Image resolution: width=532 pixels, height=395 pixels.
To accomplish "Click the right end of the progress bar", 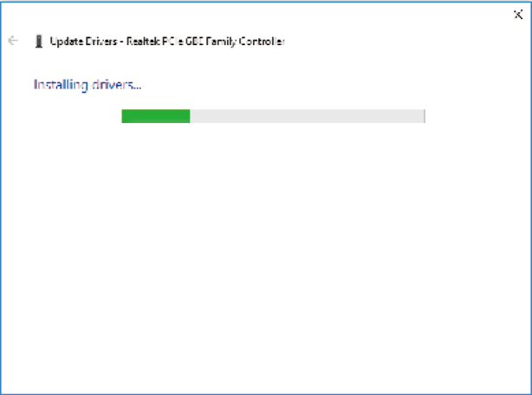I will pos(424,116).
